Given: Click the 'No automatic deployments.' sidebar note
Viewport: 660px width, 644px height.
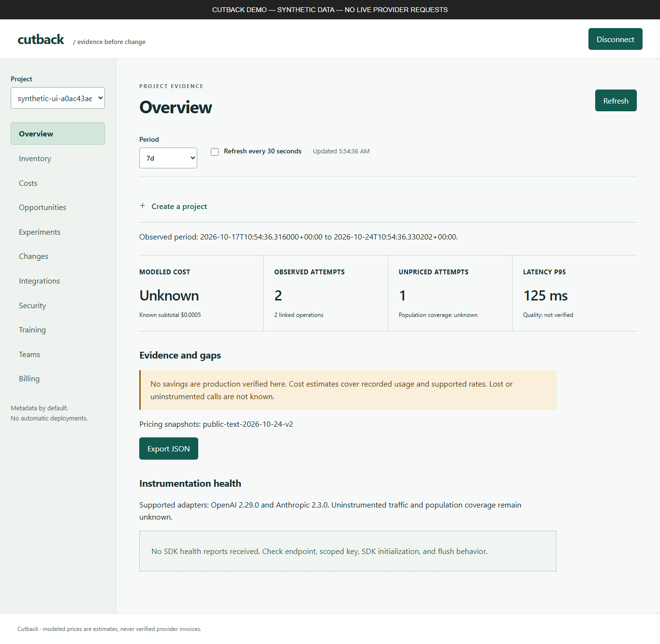Looking at the screenshot, I should [x=49, y=419].
